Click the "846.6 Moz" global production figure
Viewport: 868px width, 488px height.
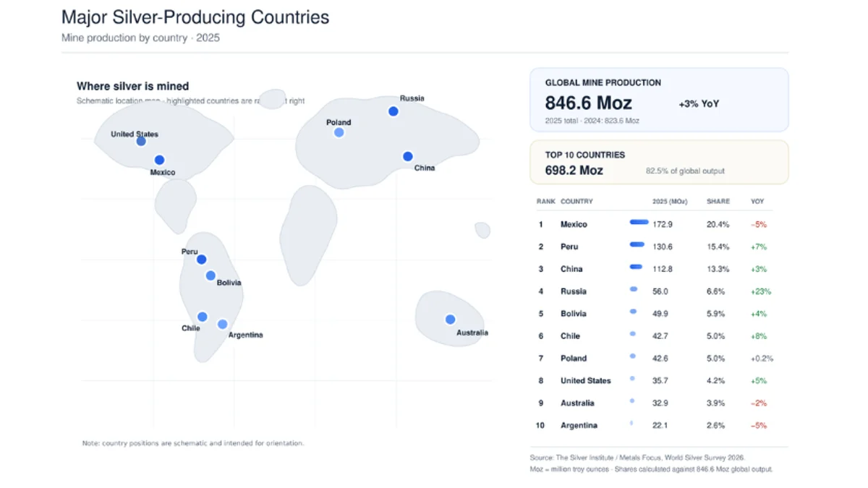(x=589, y=103)
